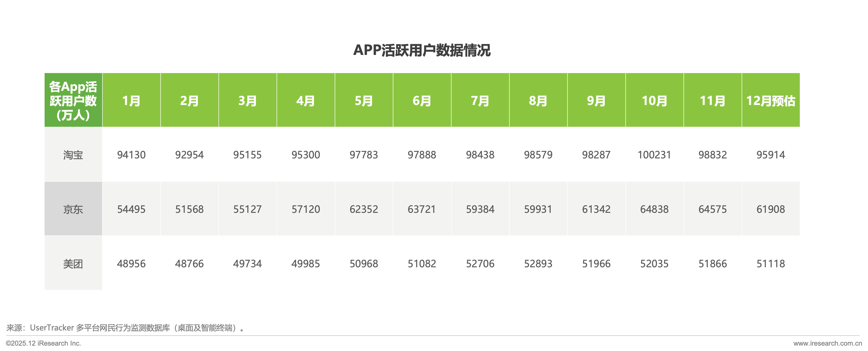
Task: Click the value 94130
Action: pyautogui.click(x=131, y=155)
